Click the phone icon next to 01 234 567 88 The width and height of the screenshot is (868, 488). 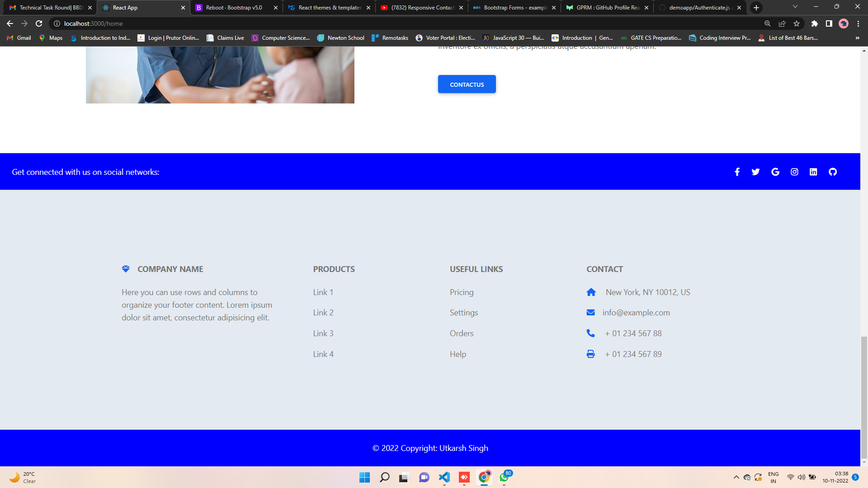point(591,333)
